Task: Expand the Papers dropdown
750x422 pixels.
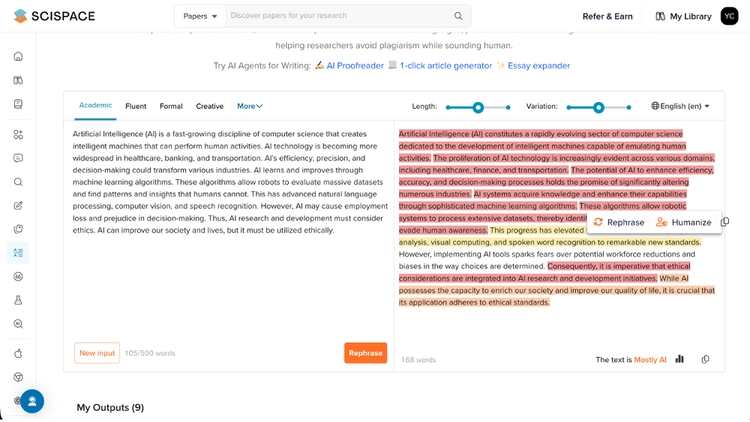Action: (x=200, y=16)
